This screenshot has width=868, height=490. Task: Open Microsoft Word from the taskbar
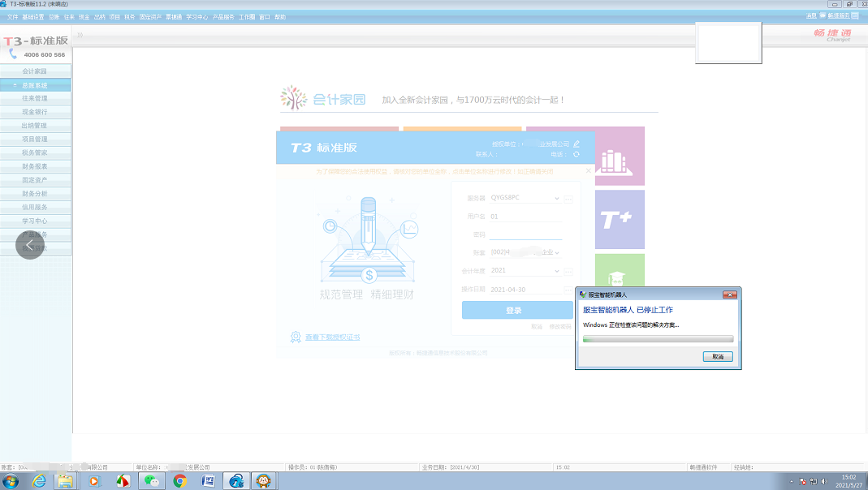pos(208,481)
